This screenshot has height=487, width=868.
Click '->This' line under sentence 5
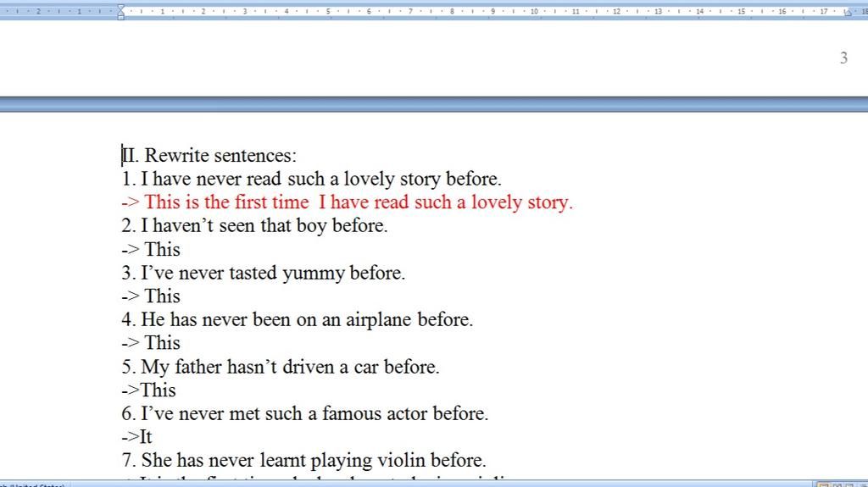pos(148,390)
